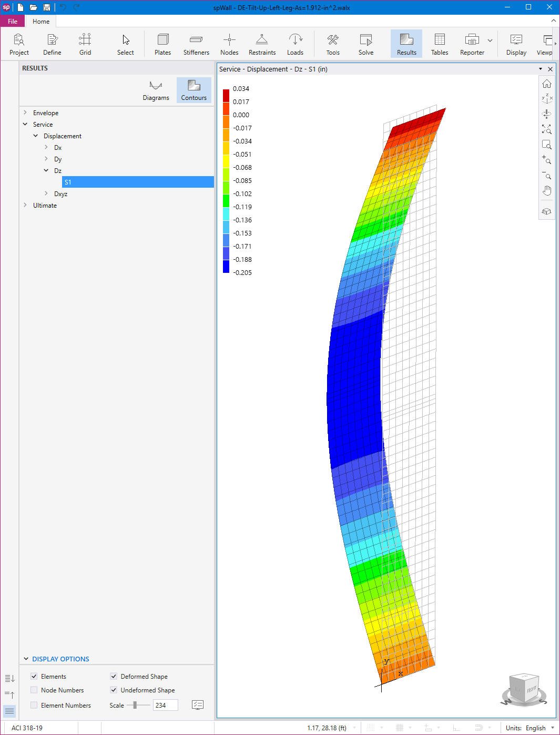Viewport: 560px width, 735px height.
Task: Open the Tables view
Action: (440, 44)
